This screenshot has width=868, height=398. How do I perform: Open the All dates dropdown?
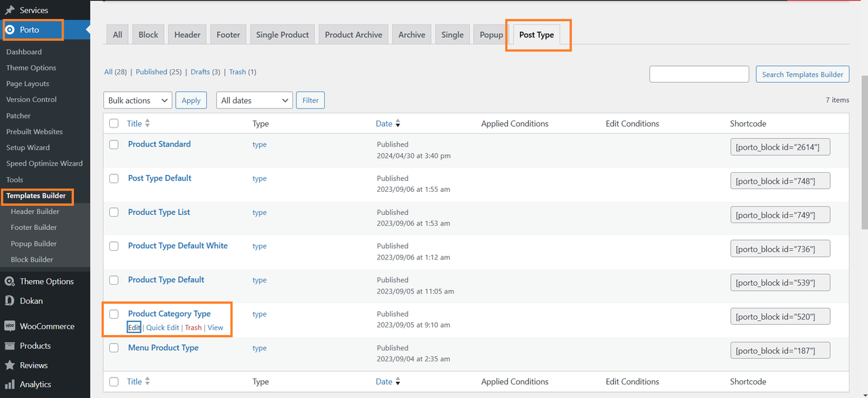coord(254,100)
